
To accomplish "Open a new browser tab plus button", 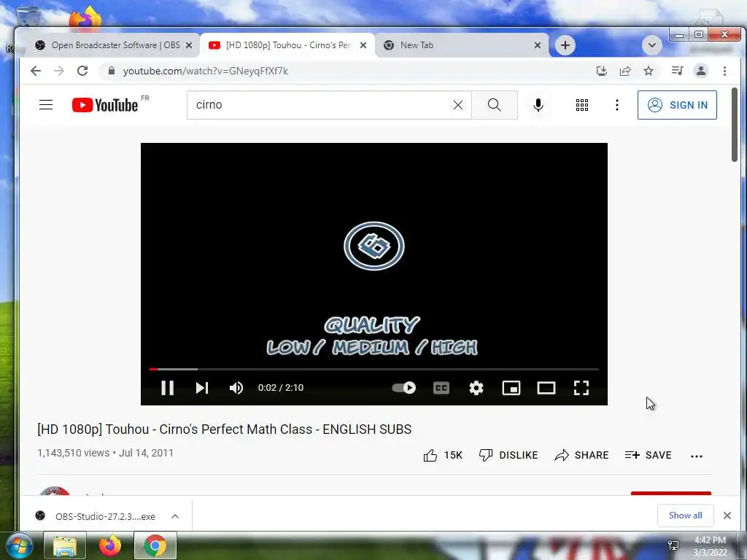I will coord(565,45).
